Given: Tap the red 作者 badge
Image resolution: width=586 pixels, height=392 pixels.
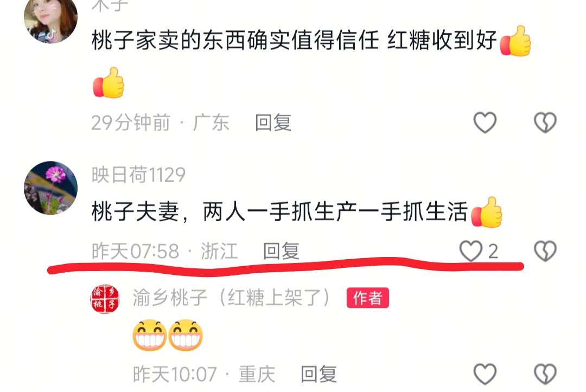Looking at the screenshot, I should click(x=368, y=298).
